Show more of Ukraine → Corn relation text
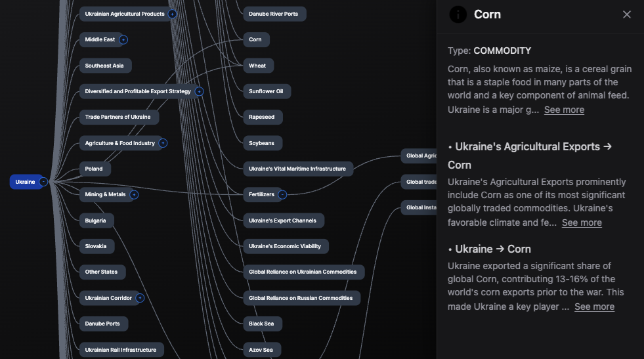The image size is (644, 359). point(594,306)
